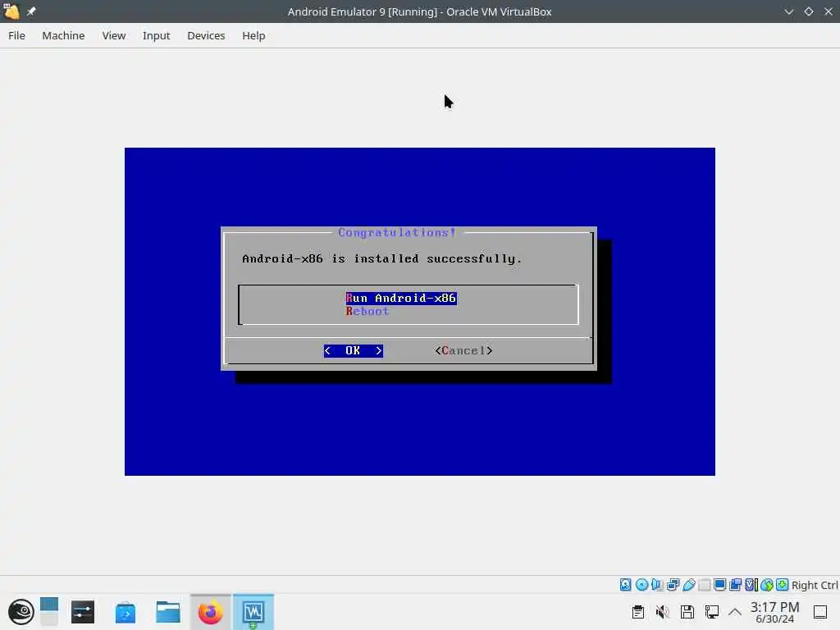Click the Right Ctrl host key label
This screenshot has width=840, height=630.
click(815, 585)
